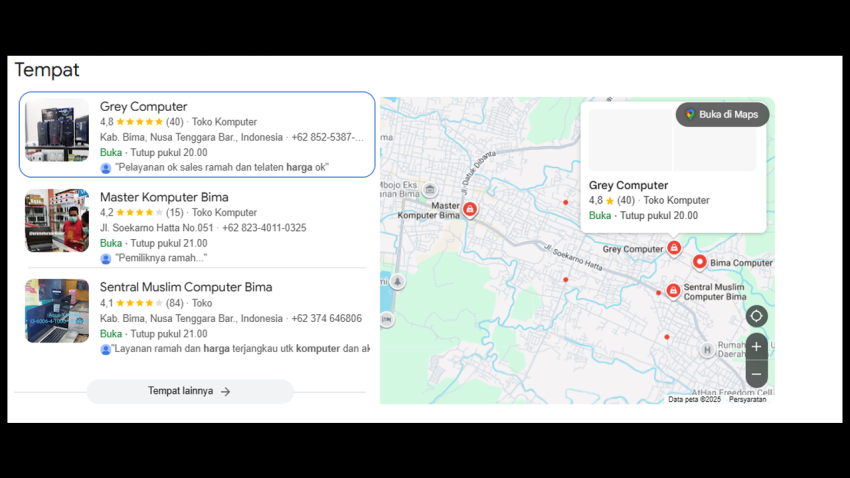Viewport: 850px width, 478px height.
Task: Click the park tree marker on map
Action: (398, 282)
